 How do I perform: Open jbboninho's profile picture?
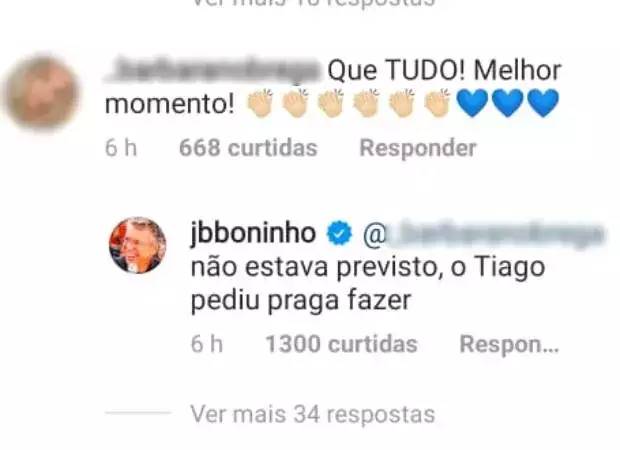point(138,245)
